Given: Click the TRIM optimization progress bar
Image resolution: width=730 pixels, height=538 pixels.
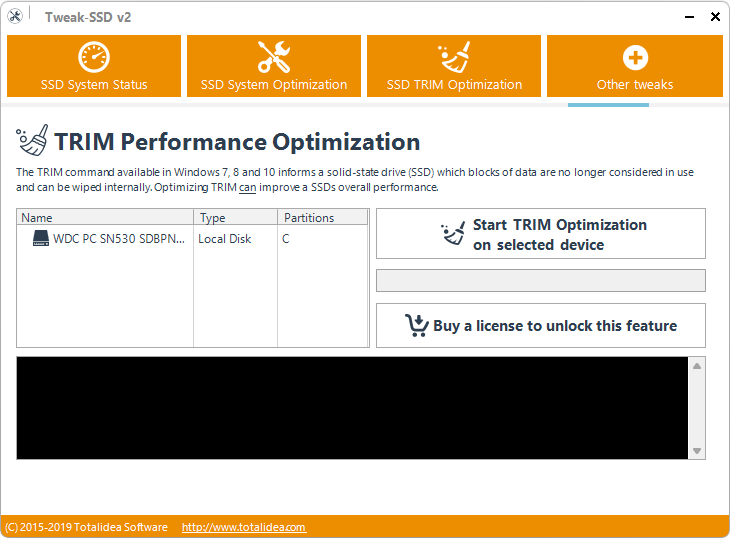Looking at the screenshot, I should 541,281.
